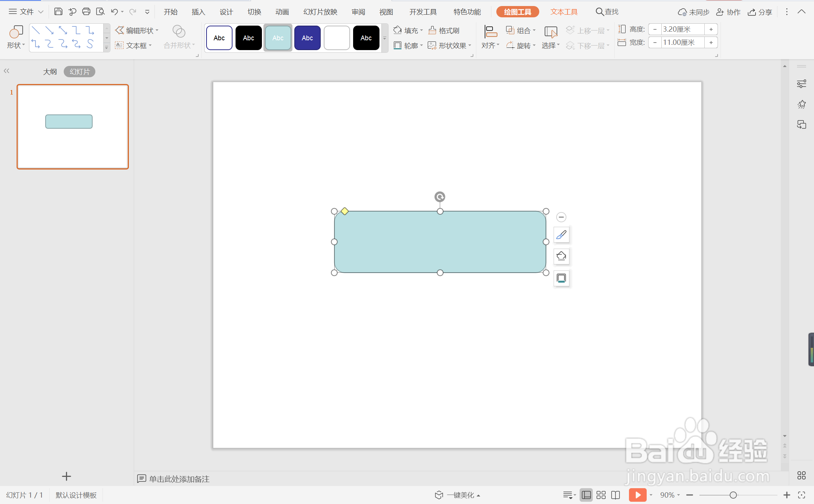Click 编辑形状 edit shape button

136,30
